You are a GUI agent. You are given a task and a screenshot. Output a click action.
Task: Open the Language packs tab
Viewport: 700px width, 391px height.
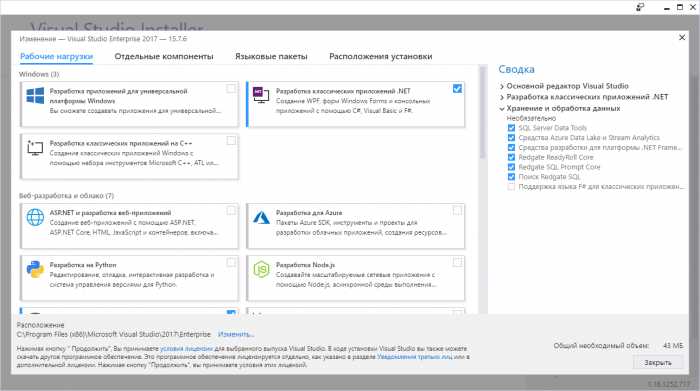(271, 57)
